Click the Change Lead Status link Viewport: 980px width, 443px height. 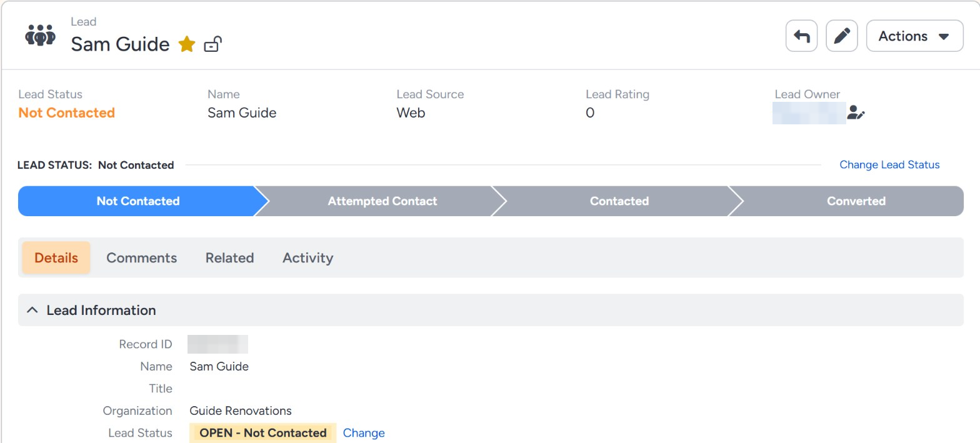click(889, 165)
